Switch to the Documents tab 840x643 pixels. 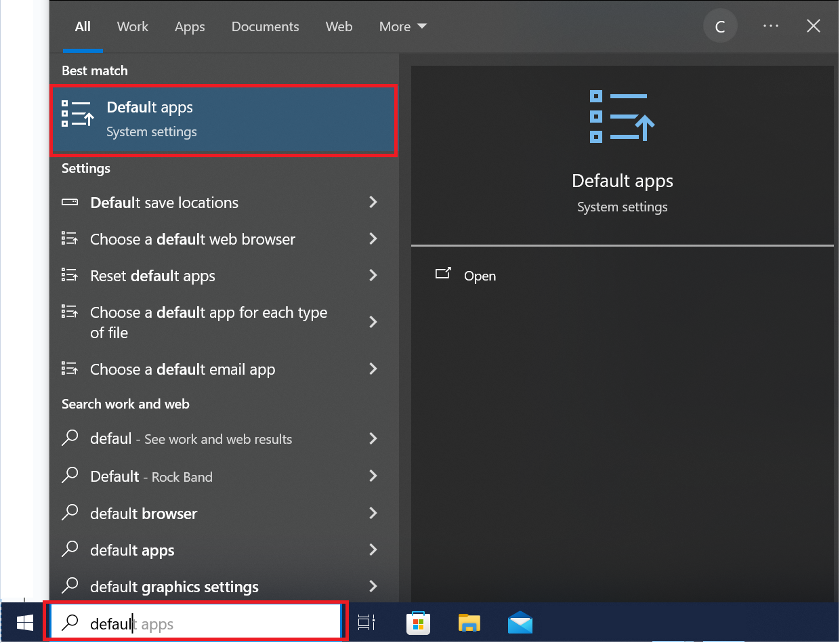coord(265,26)
